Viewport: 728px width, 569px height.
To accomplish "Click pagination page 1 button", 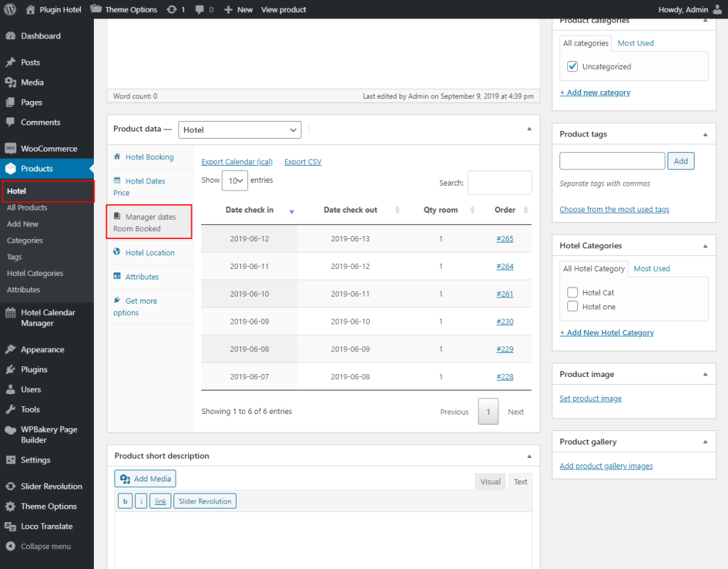I will (488, 412).
